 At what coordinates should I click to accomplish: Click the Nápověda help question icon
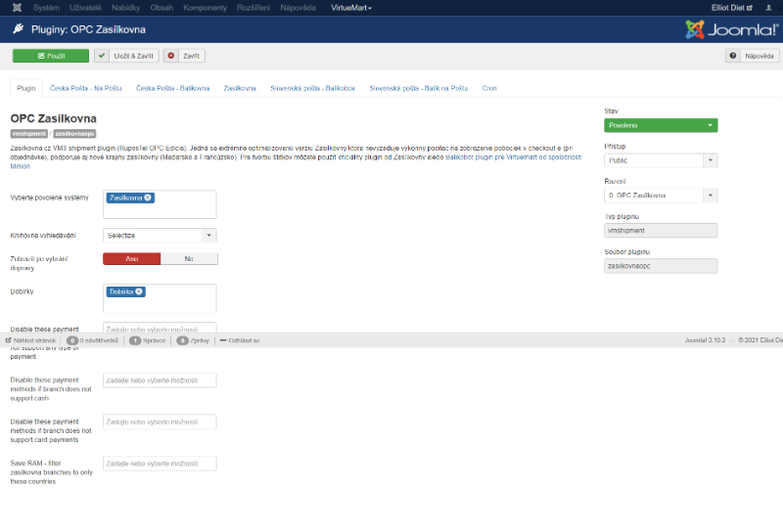click(x=732, y=56)
